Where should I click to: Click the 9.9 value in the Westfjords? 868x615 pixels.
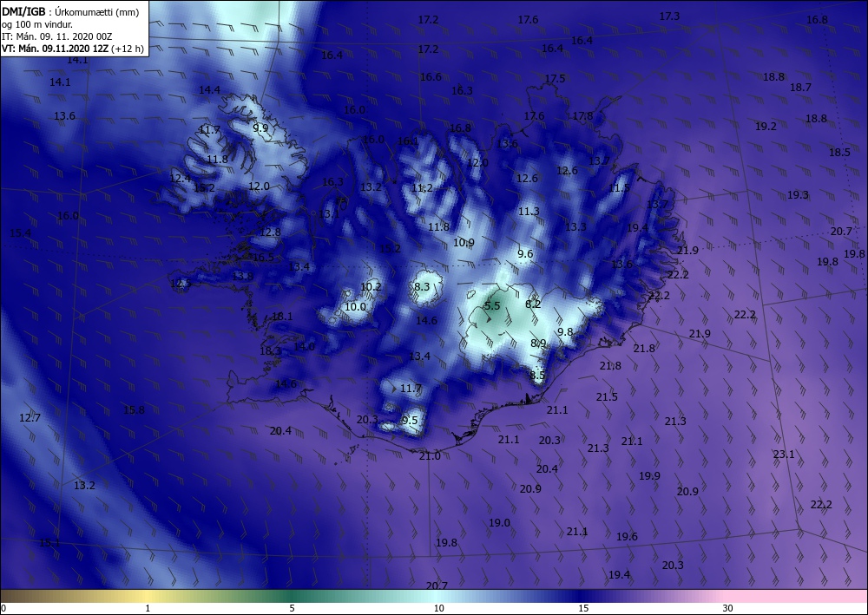(x=260, y=128)
